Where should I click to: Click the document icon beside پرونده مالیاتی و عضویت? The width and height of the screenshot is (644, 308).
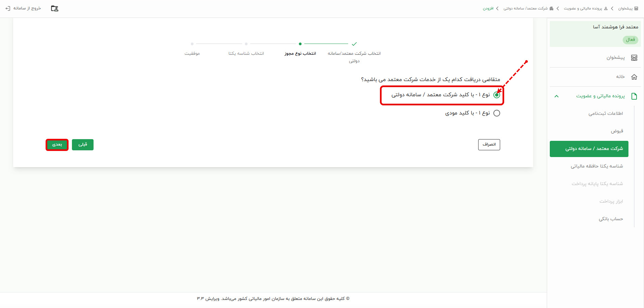click(x=634, y=96)
